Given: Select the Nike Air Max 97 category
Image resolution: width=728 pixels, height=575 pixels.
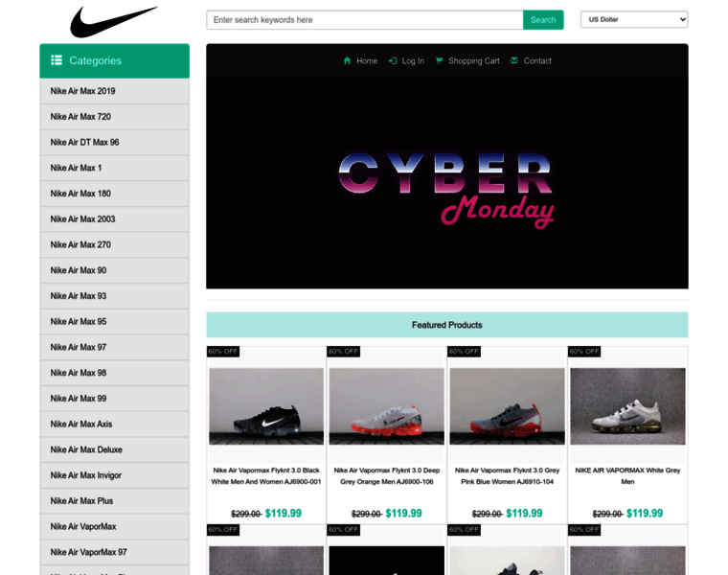Looking at the screenshot, I should click(x=114, y=348).
